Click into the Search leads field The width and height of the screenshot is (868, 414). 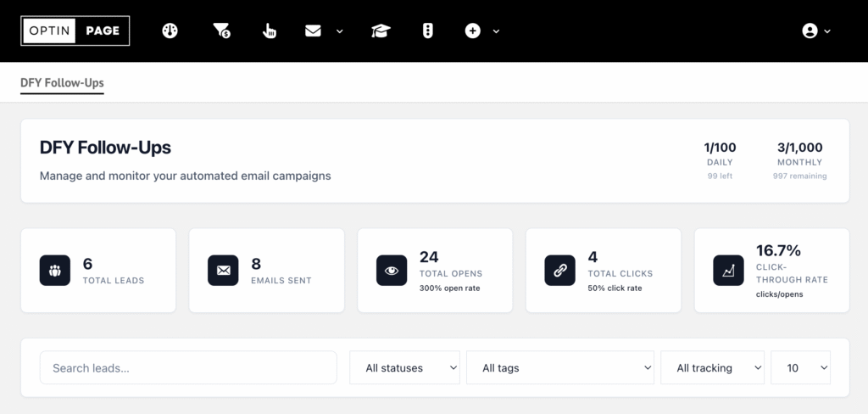tap(188, 368)
